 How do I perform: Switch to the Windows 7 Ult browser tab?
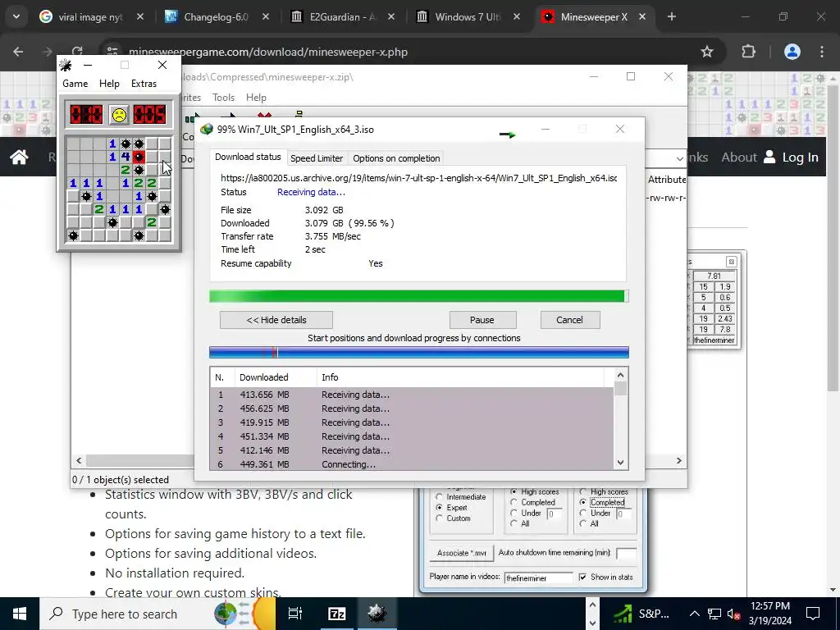point(468,16)
